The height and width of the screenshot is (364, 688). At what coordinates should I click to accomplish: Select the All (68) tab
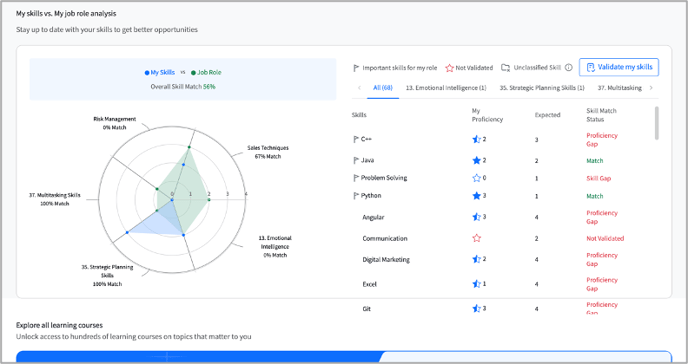click(x=383, y=88)
